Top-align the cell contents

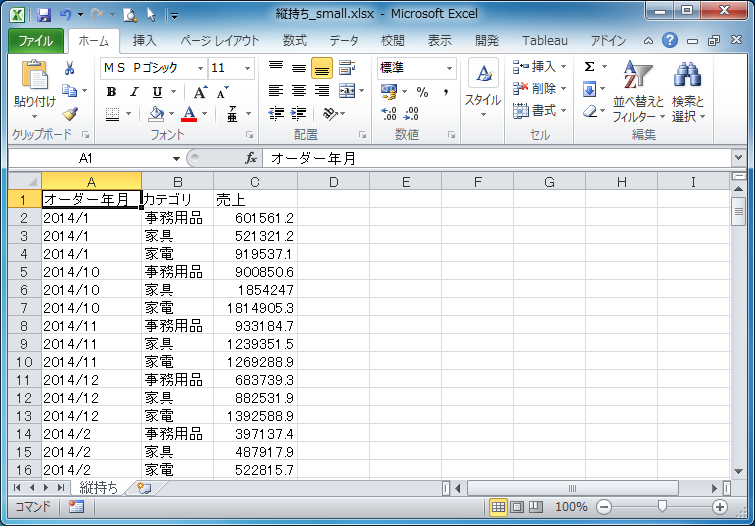275,67
